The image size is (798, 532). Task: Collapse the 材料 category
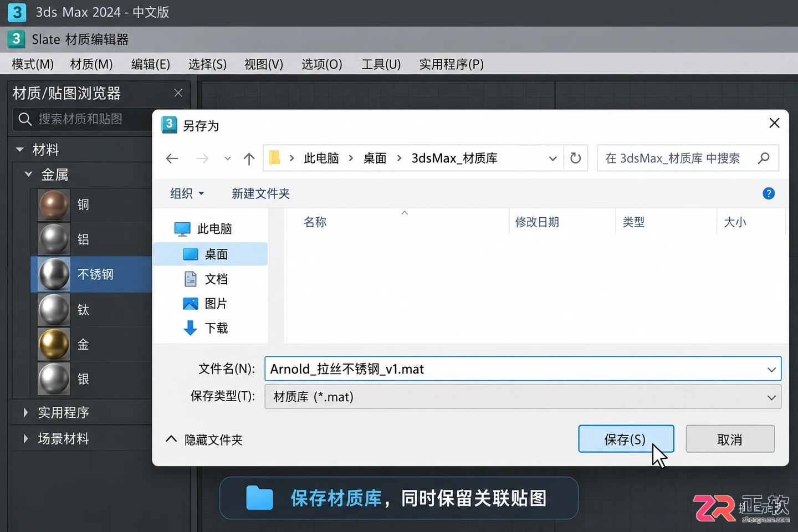click(20, 150)
